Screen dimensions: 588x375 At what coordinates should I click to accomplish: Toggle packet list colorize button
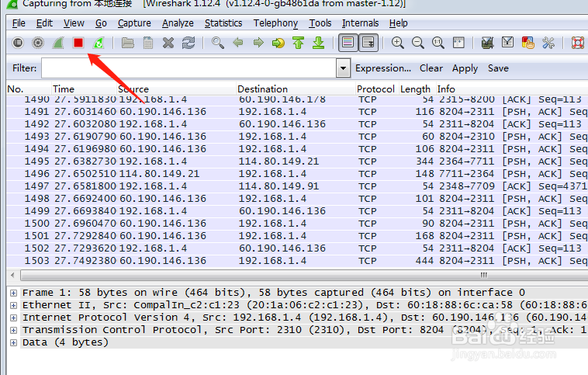coord(348,43)
